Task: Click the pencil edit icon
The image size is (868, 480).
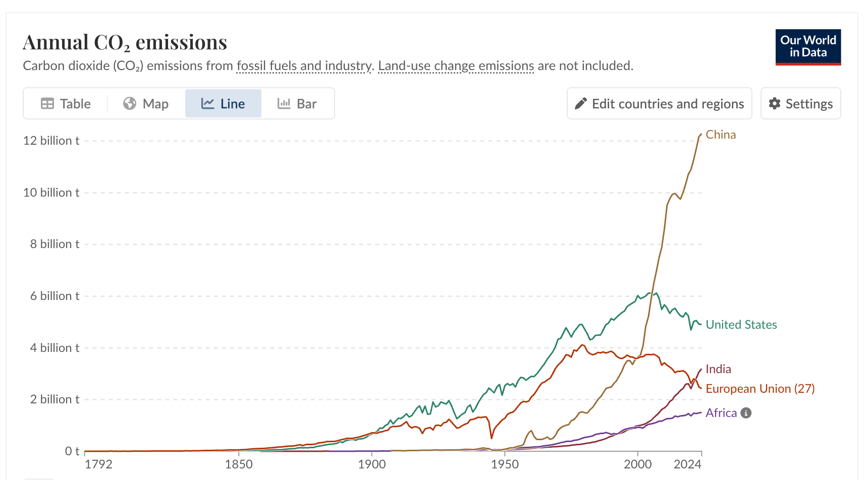Action: click(x=581, y=103)
